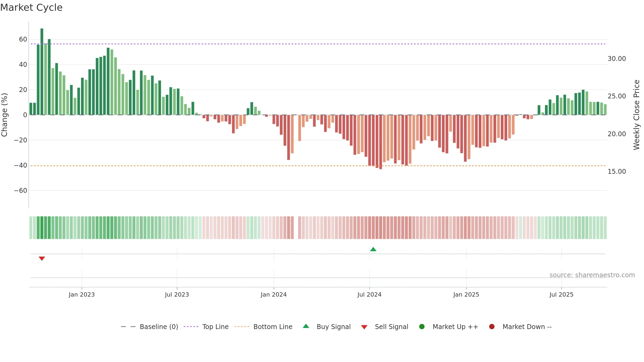
Task: Click the 25.00 price axis label
Action: pos(617,96)
